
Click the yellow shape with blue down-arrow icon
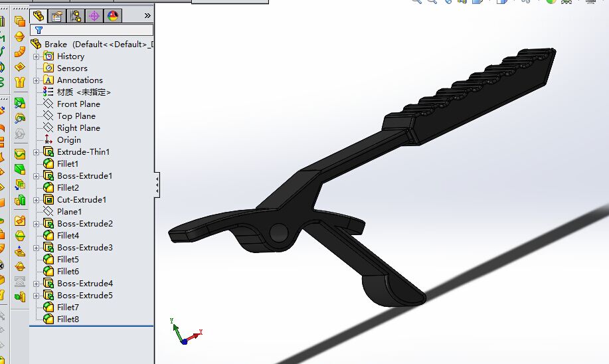[x=20, y=251]
